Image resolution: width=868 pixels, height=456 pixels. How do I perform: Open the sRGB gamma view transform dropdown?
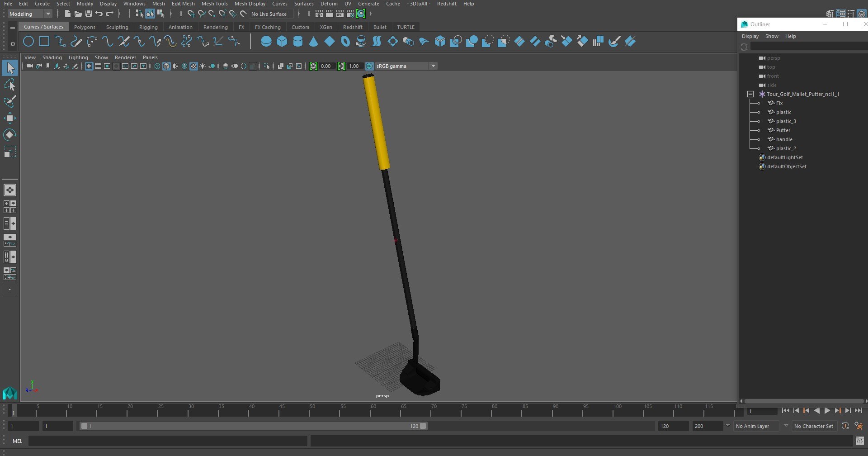click(406, 66)
